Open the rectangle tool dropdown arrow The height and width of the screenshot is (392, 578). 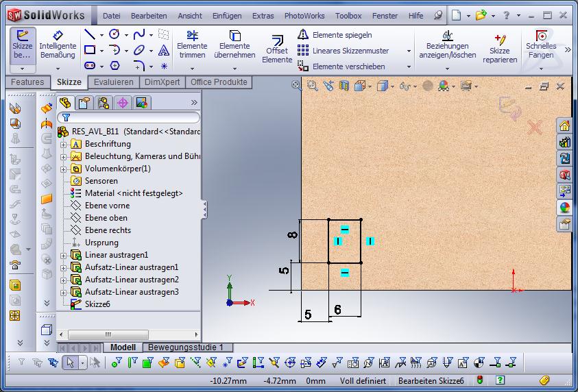pyautogui.click(x=101, y=51)
